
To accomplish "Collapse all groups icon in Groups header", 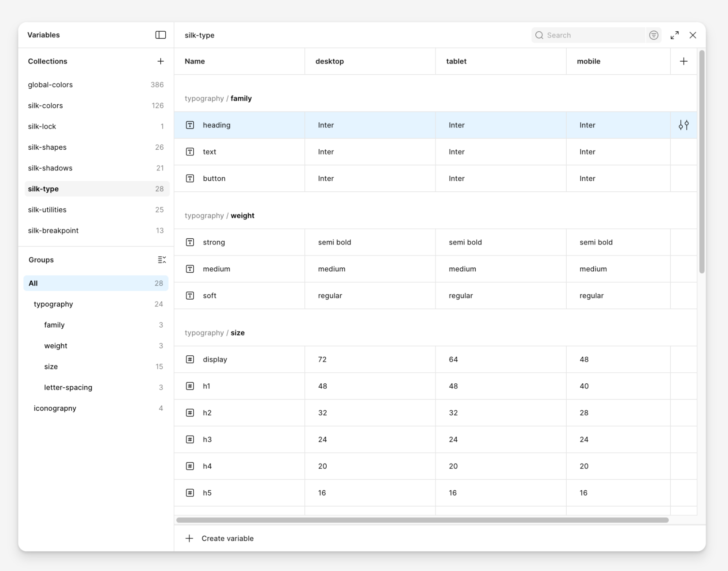I will [x=162, y=260].
